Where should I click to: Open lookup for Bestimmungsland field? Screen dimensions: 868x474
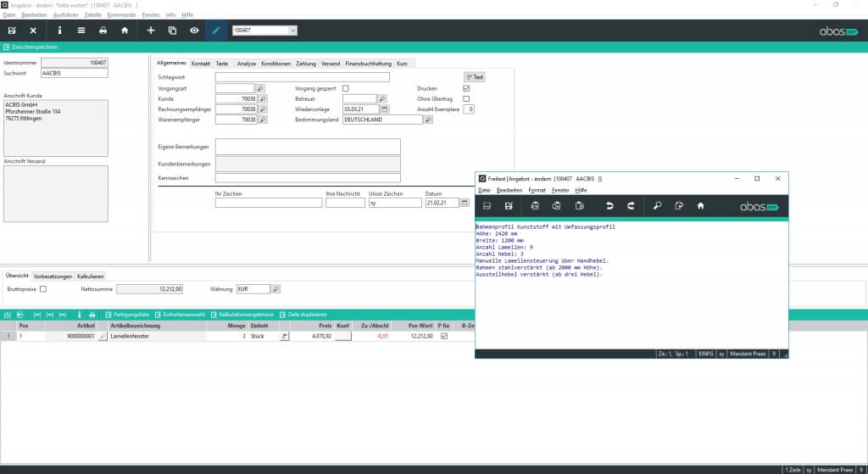(428, 120)
